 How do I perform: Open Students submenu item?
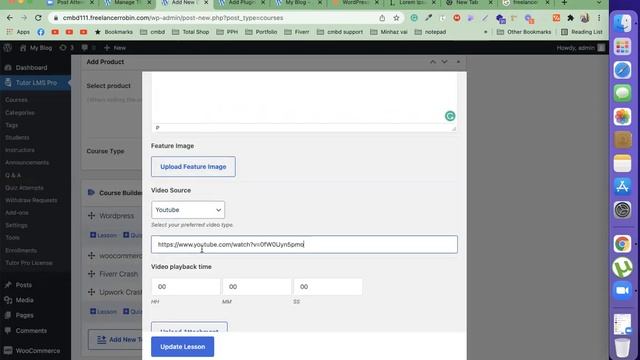(17, 138)
